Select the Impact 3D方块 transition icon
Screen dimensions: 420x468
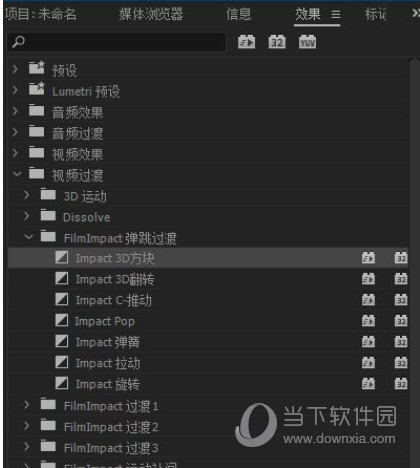pos(62,257)
